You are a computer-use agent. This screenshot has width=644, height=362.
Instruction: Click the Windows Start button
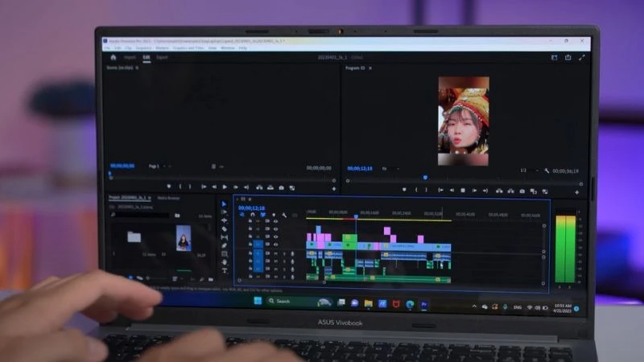point(258,301)
